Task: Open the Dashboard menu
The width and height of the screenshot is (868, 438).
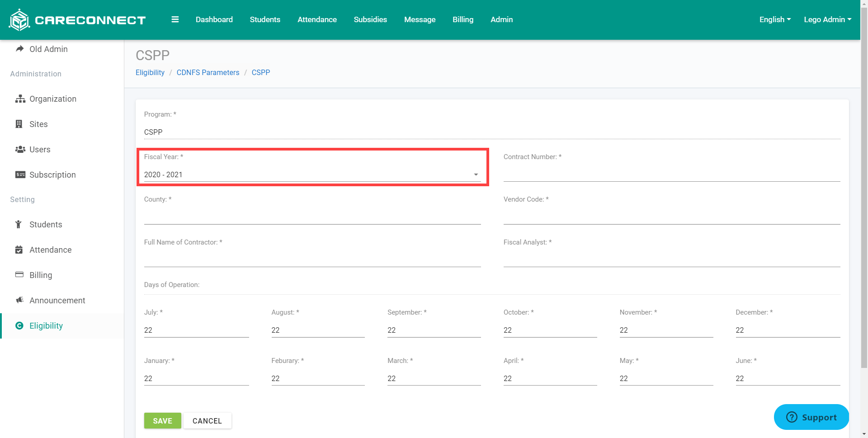Action: (x=214, y=19)
